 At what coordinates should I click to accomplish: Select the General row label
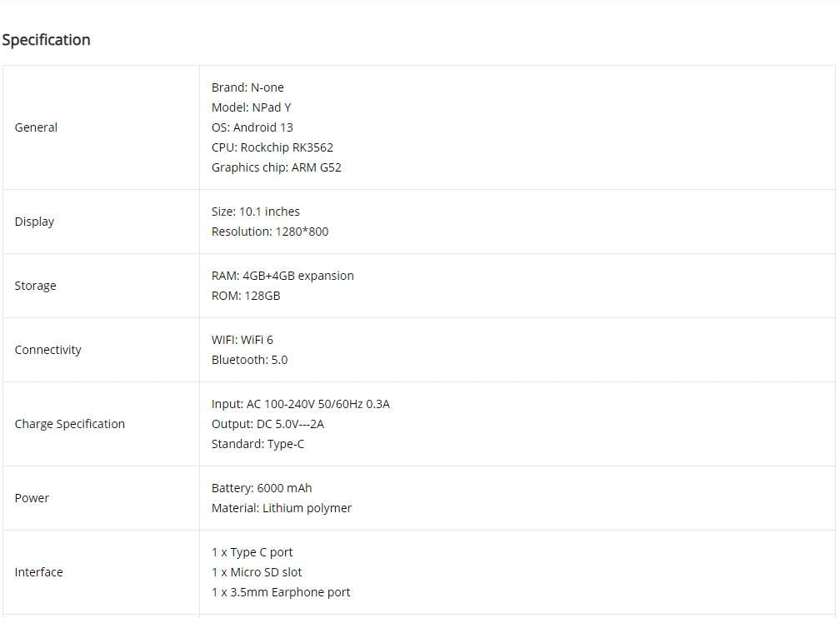(36, 127)
